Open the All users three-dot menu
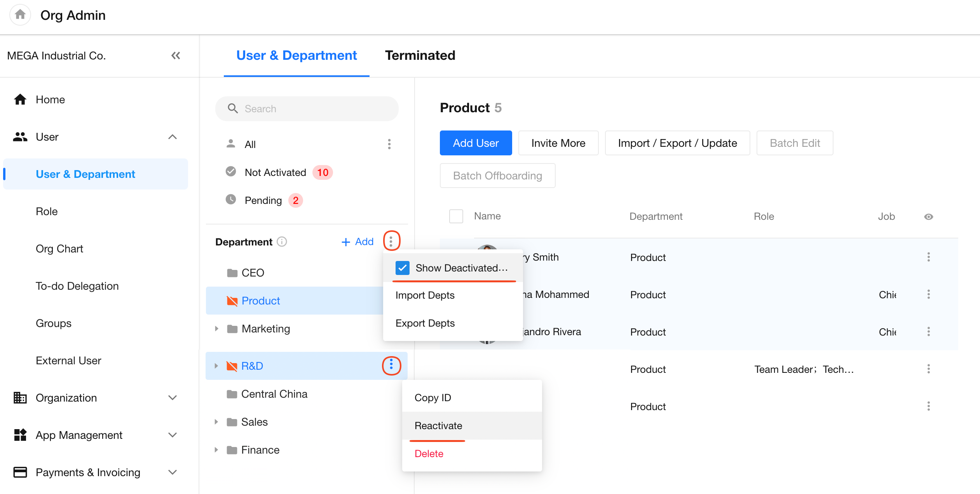The image size is (980, 494). (389, 144)
